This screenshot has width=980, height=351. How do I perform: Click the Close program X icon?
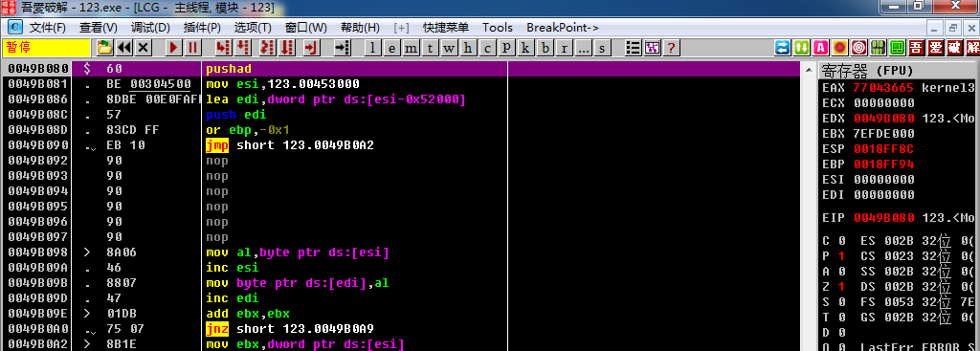pos(144,48)
